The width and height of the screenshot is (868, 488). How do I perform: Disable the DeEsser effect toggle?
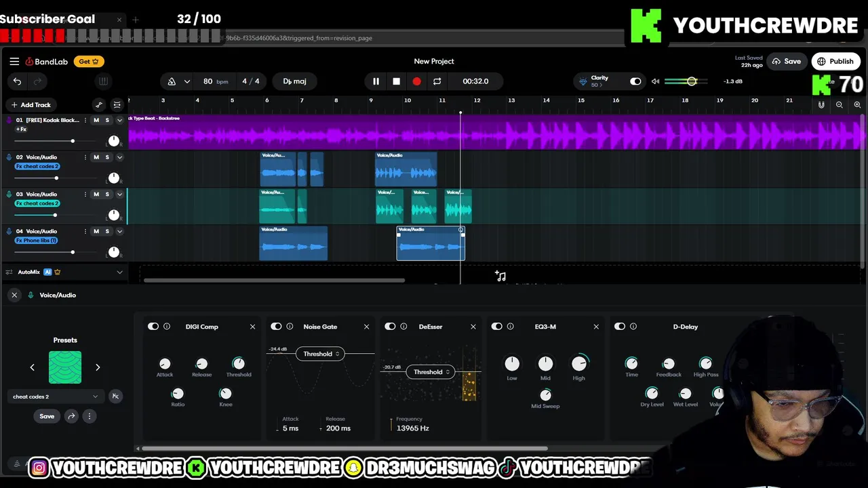point(390,327)
